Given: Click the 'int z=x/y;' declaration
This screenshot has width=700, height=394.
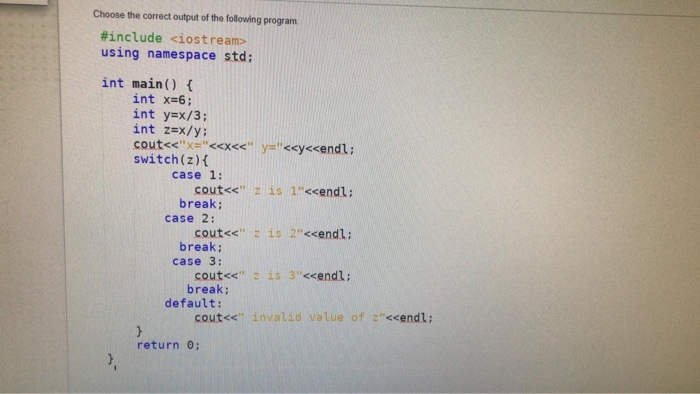Looking at the screenshot, I should (x=170, y=130).
